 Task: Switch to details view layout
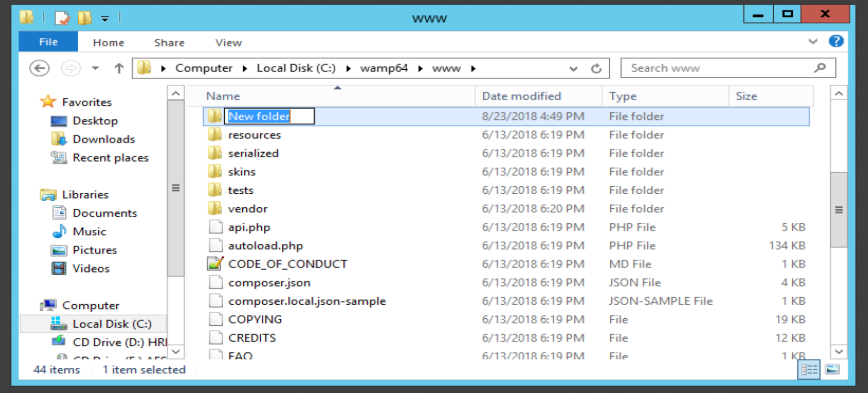point(809,370)
